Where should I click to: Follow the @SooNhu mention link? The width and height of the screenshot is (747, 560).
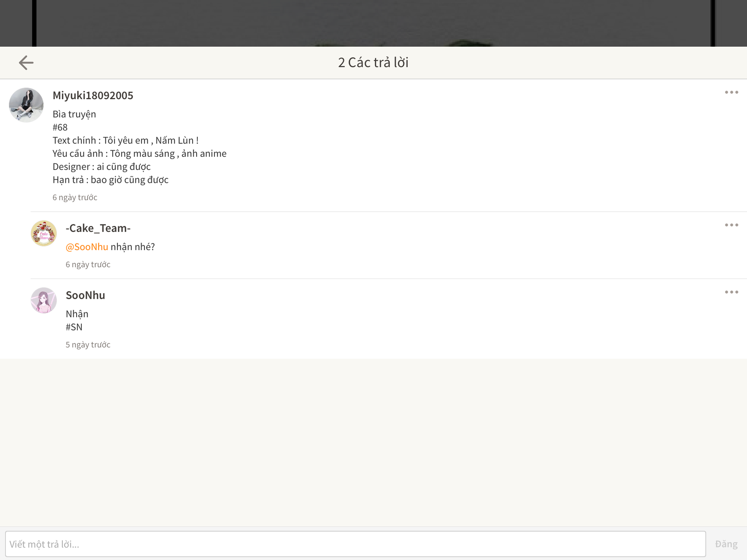87,247
